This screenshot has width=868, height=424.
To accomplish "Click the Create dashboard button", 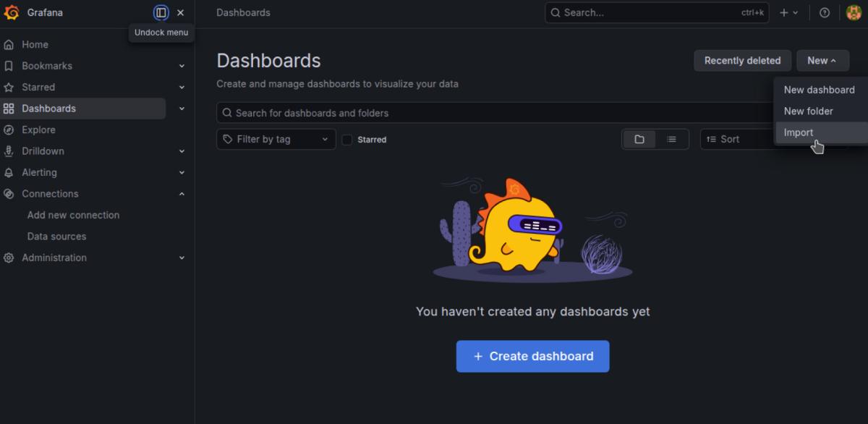I will (532, 356).
